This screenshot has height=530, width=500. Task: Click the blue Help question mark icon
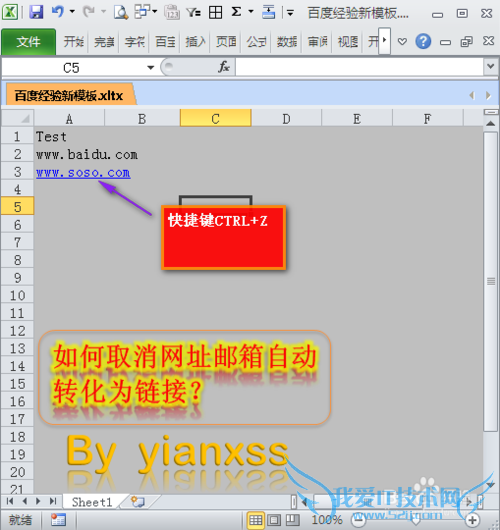click(x=423, y=42)
